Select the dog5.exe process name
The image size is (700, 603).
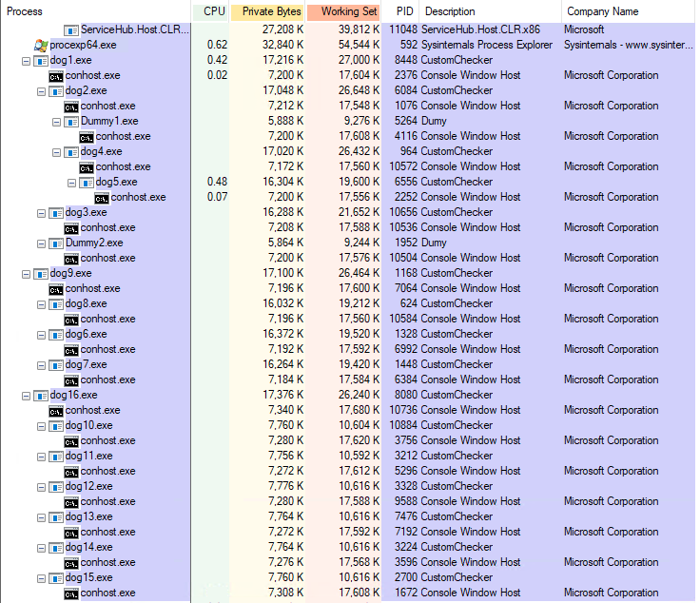[116, 182]
